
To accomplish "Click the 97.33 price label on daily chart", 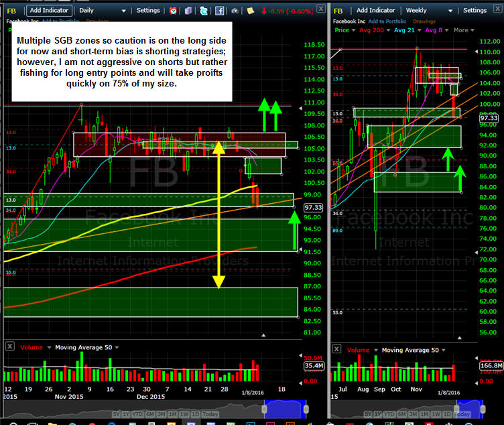I will click(314, 207).
